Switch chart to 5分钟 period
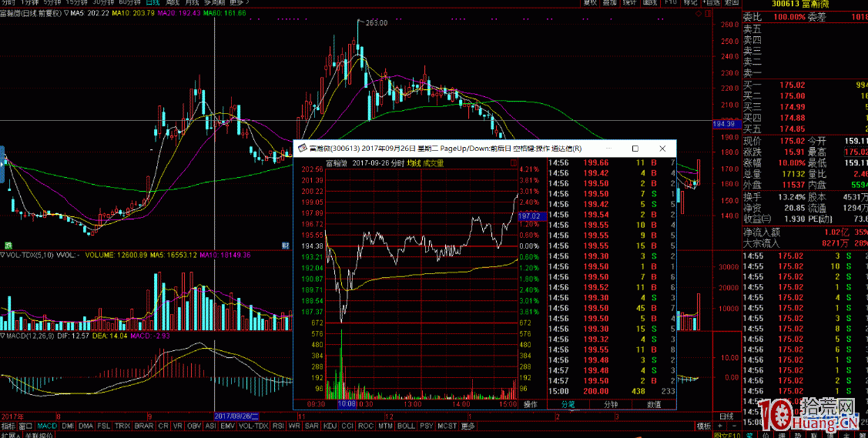The image size is (868, 438). point(51,2)
